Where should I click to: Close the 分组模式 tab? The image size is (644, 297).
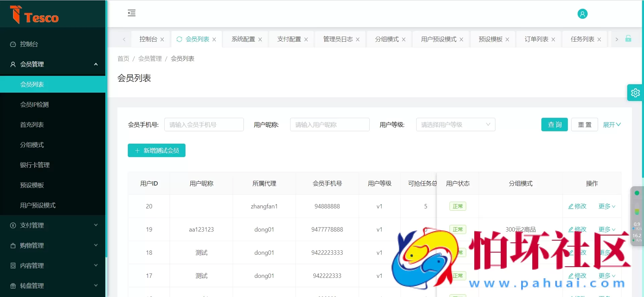[x=404, y=39]
